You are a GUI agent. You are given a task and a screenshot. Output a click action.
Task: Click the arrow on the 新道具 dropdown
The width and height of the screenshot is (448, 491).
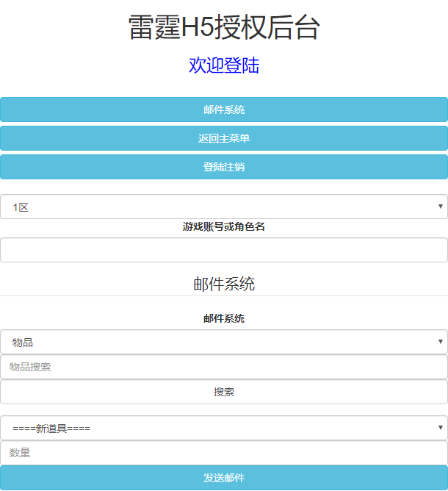[440, 428]
